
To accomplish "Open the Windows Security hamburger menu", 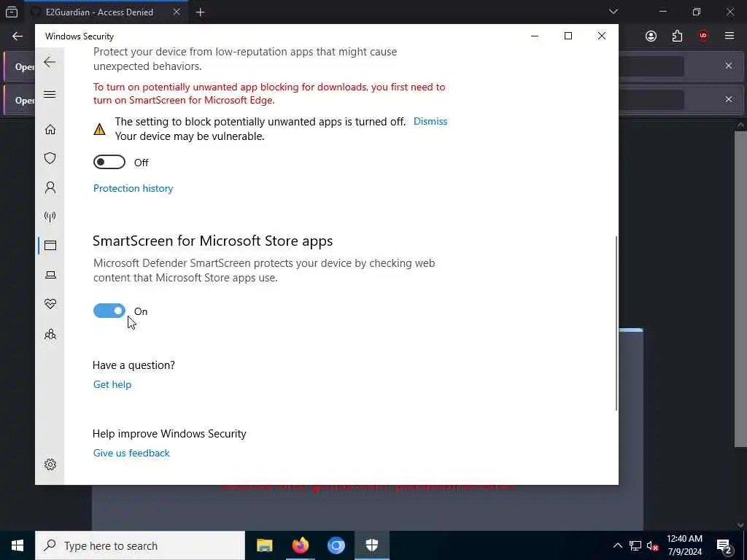I will 50,94.
